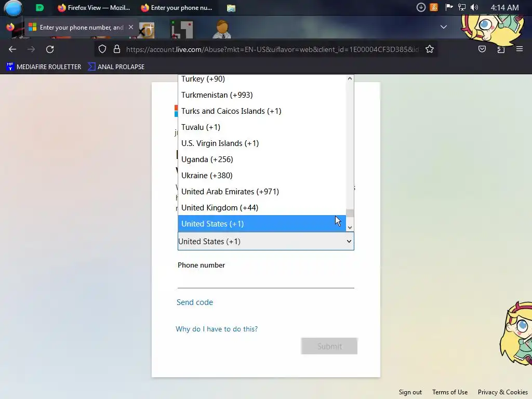Viewport: 532px width, 399px height.
Task: Click the Firefox View pinned icon
Action: coord(10,27)
